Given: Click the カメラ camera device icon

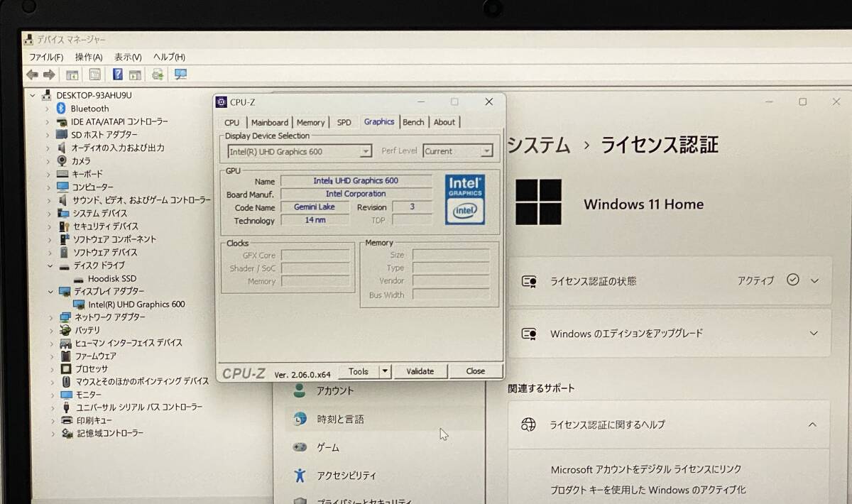Looking at the screenshot, I should [62, 160].
